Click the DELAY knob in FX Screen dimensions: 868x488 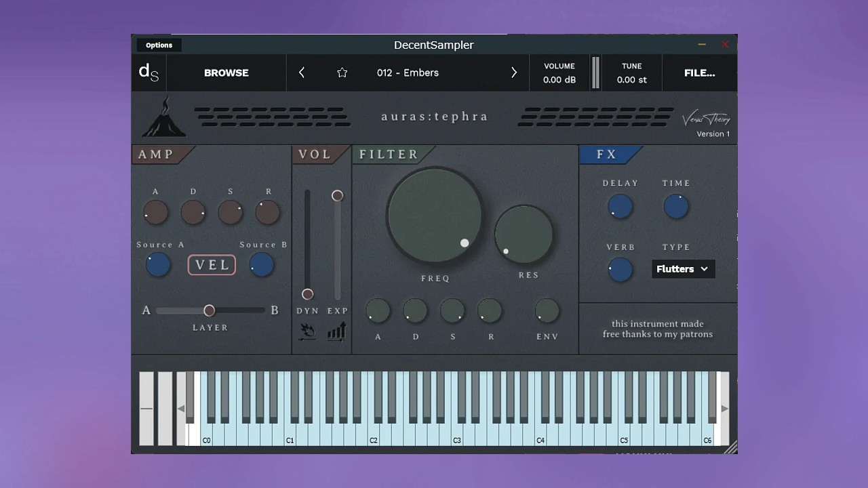click(x=620, y=207)
